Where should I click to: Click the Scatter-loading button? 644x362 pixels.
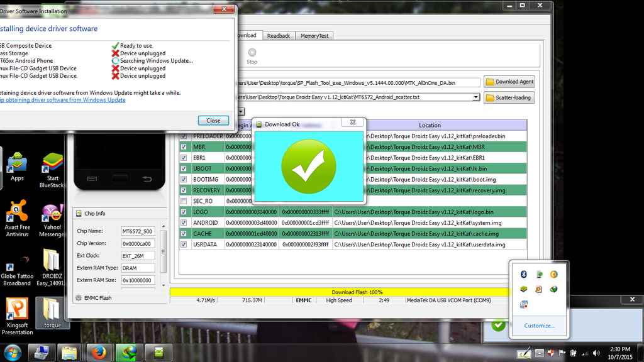pos(509,97)
